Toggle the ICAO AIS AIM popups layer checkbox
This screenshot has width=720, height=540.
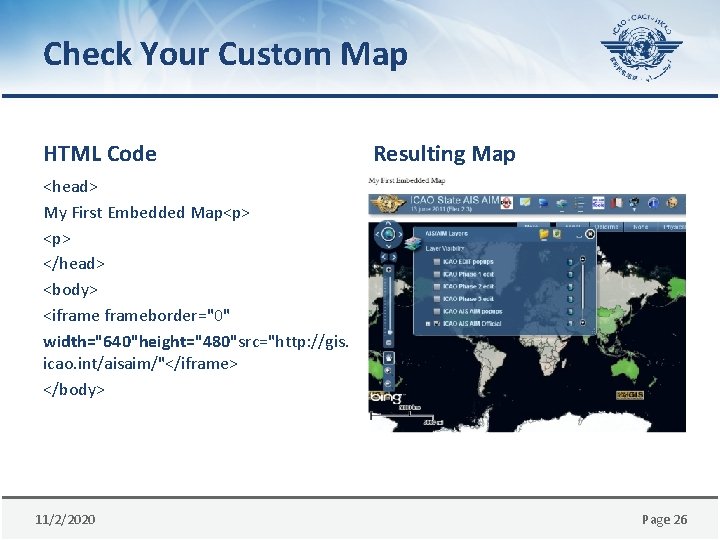pos(437,311)
